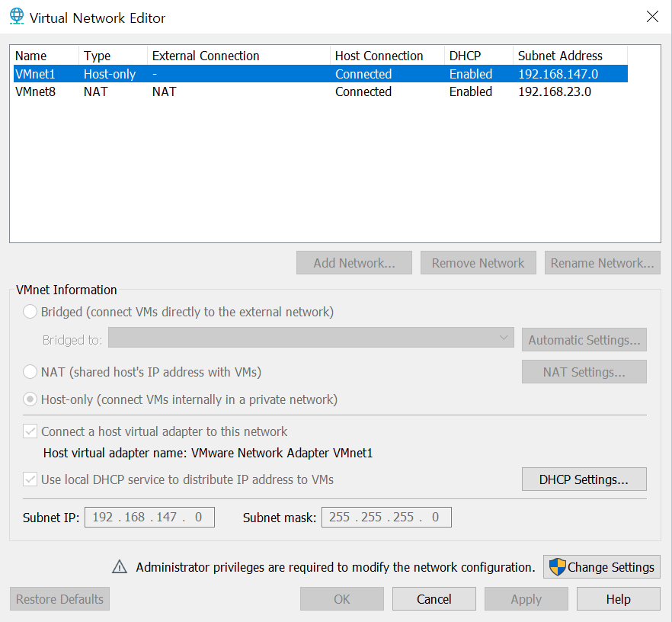Image resolution: width=672 pixels, height=622 pixels.
Task: Select the NAT radio button option
Action: tap(30, 372)
